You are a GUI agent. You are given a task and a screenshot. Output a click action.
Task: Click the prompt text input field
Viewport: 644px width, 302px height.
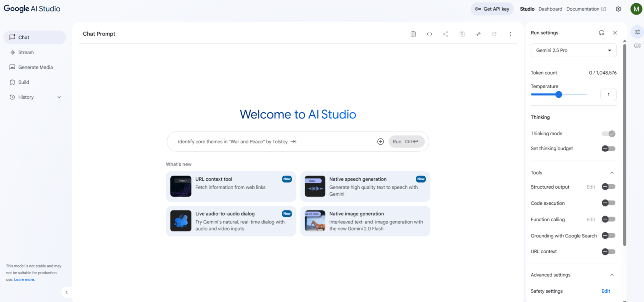click(x=274, y=142)
